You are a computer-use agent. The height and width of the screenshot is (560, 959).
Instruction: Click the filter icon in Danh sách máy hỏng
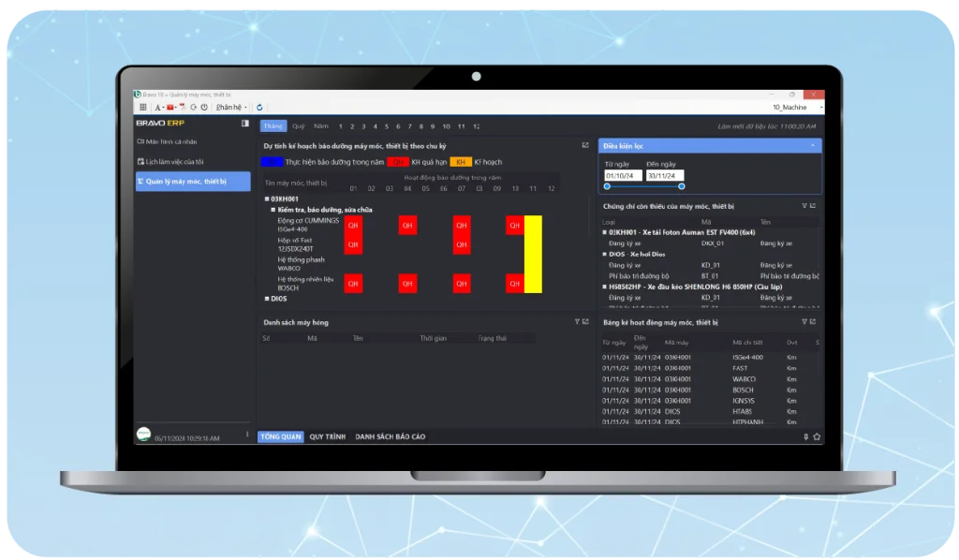click(x=577, y=322)
